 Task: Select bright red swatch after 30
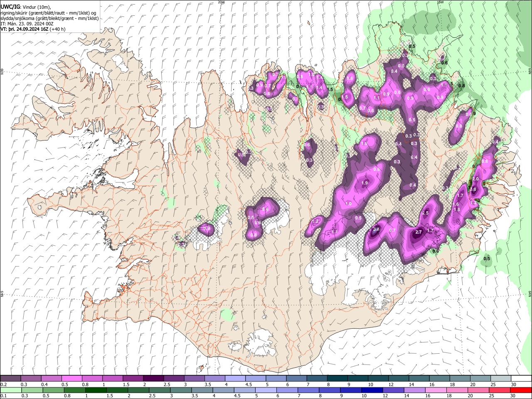[520, 390]
